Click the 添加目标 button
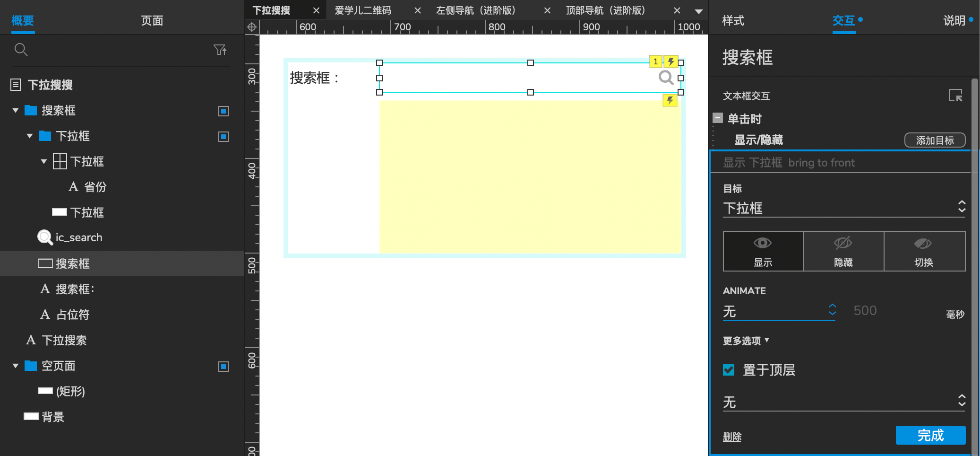 pos(934,140)
